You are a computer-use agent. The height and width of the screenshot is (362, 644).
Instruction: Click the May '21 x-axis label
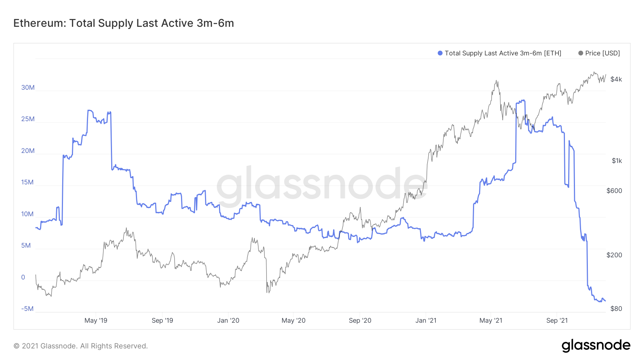point(491,321)
